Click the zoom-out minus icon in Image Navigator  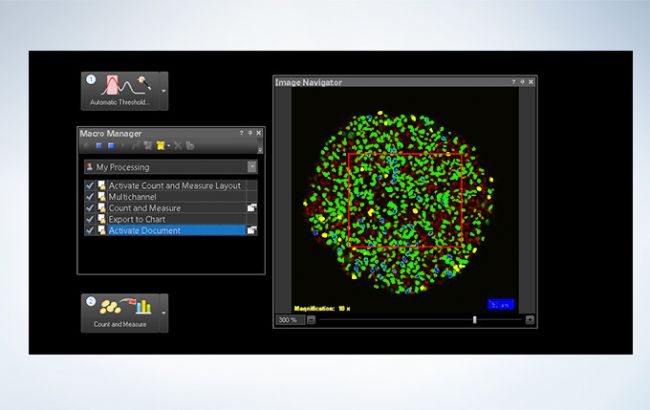pos(311,320)
